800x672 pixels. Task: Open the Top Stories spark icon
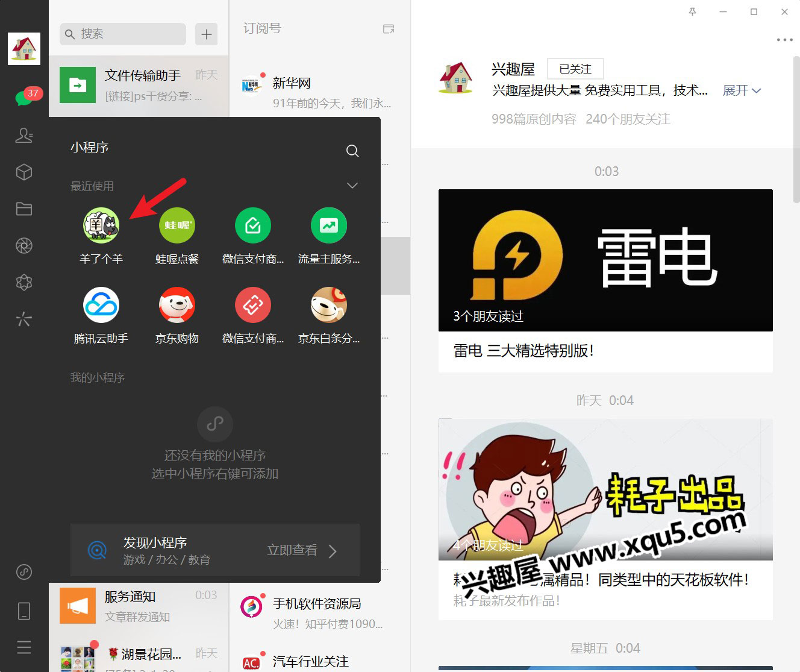pos(24,319)
